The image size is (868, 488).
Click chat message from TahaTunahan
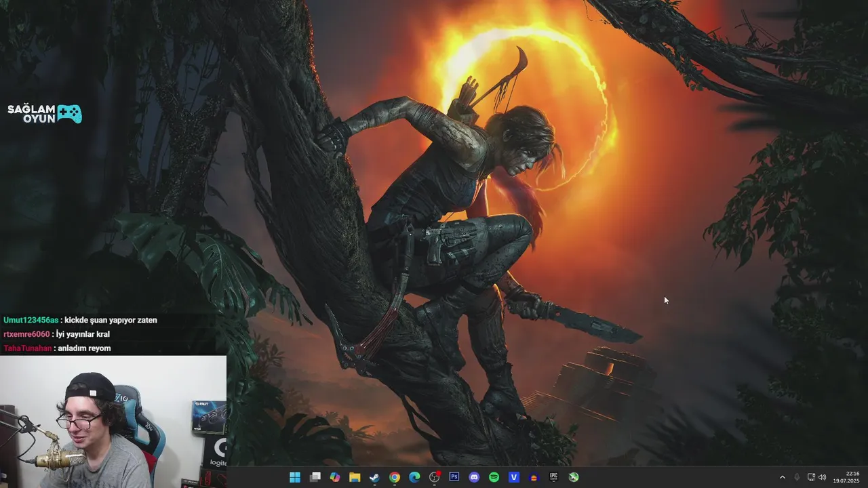57,348
